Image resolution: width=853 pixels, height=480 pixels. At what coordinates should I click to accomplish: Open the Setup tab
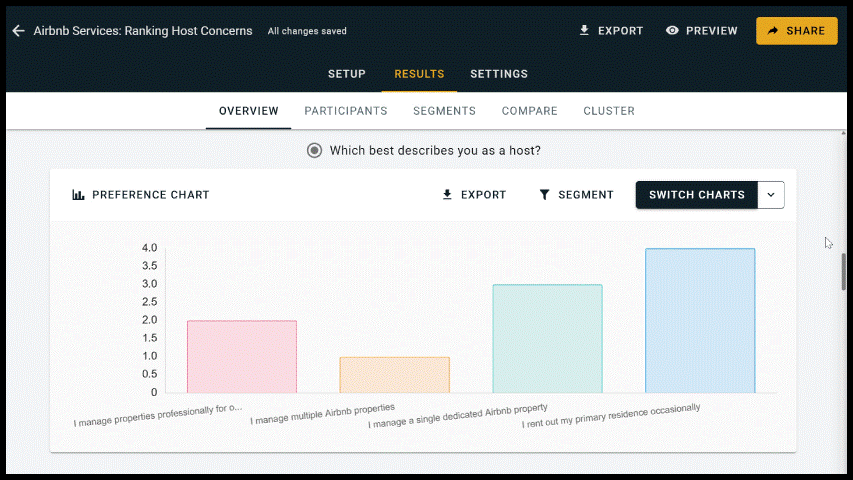(347, 74)
